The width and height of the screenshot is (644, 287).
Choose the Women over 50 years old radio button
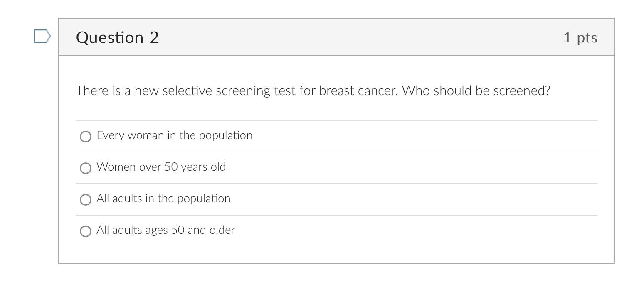[85, 168]
